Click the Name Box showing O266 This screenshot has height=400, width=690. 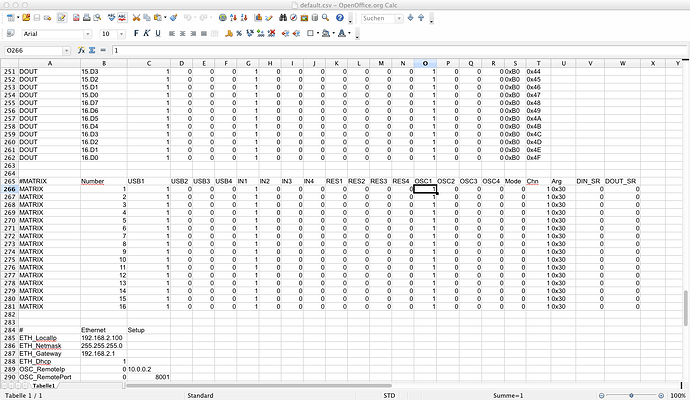coord(33,51)
